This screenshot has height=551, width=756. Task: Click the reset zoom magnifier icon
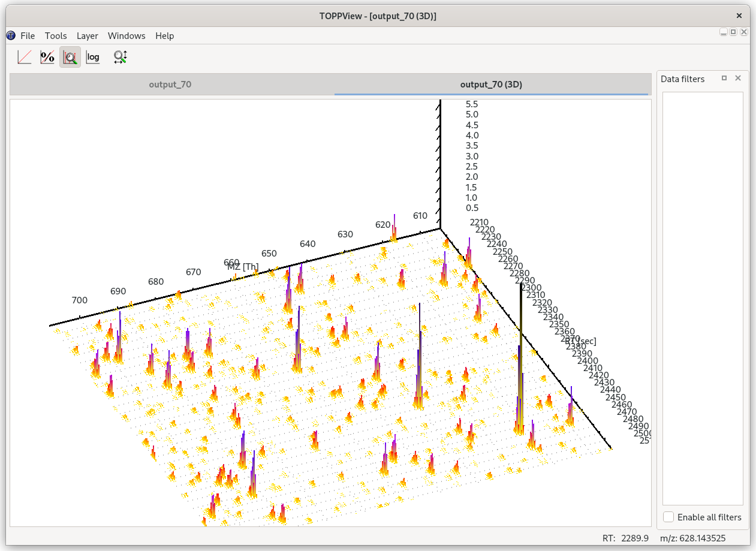pos(121,57)
